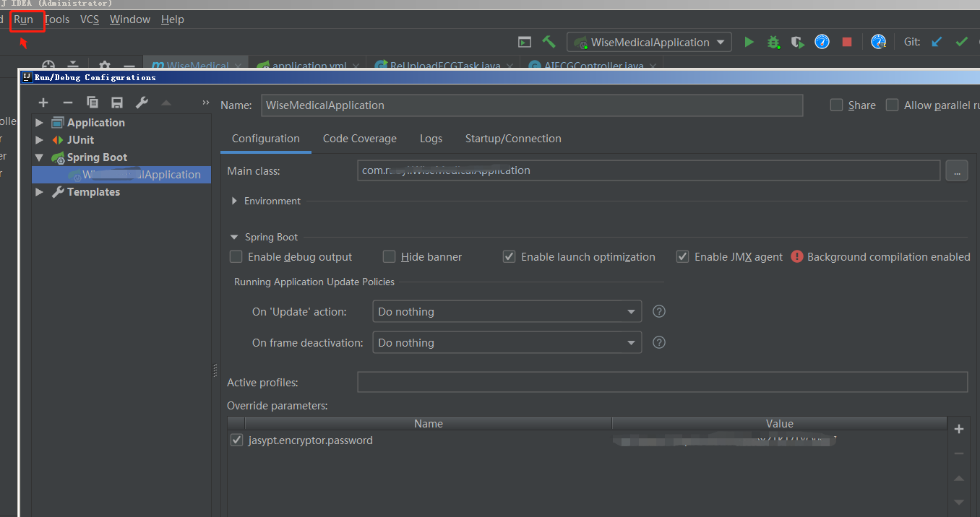Click the Active profiles input field
The width and height of the screenshot is (980, 517).
click(662, 382)
